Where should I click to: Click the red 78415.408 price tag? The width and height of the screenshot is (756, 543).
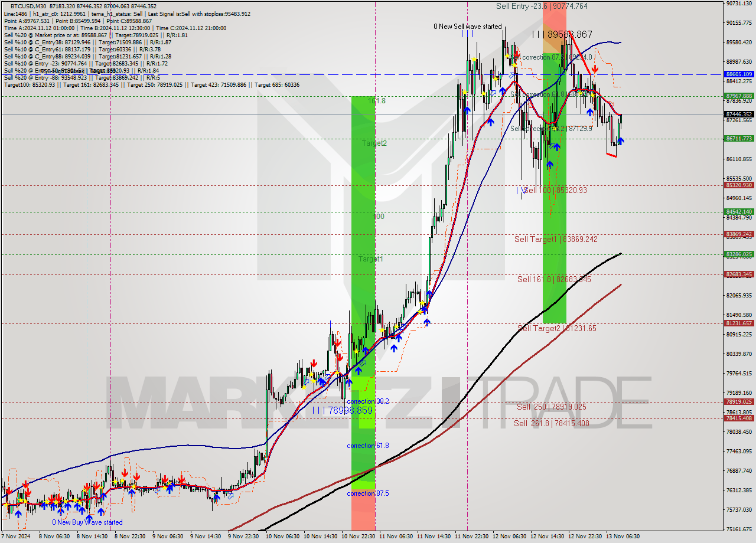739,418
